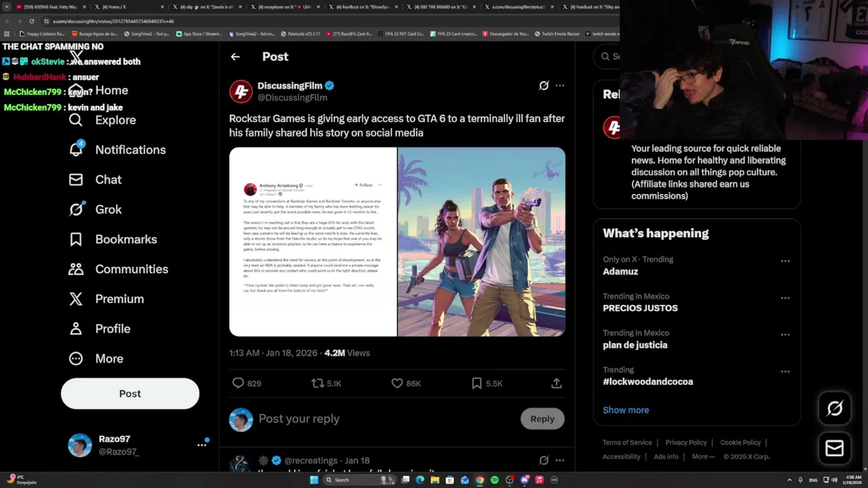868x488 pixels.
Task: Open Accessibility footer link
Action: (621, 457)
